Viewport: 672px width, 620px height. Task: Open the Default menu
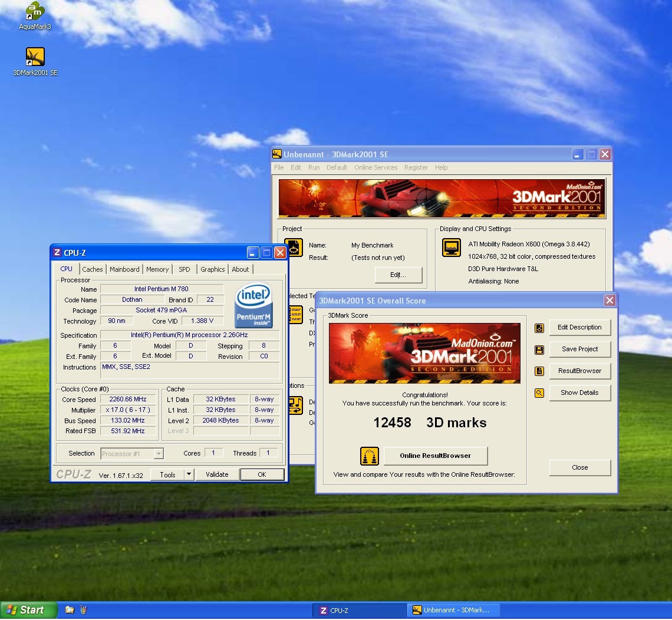coord(337,167)
